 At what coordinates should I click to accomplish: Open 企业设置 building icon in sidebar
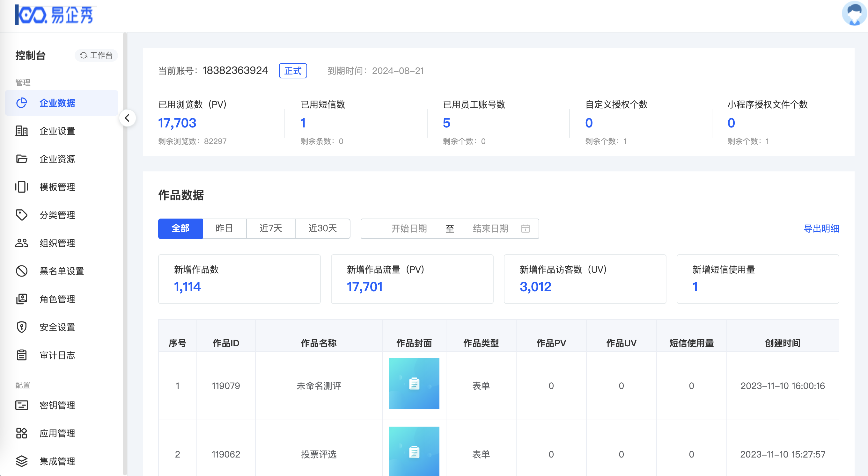pyautogui.click(x=22, y=131)
